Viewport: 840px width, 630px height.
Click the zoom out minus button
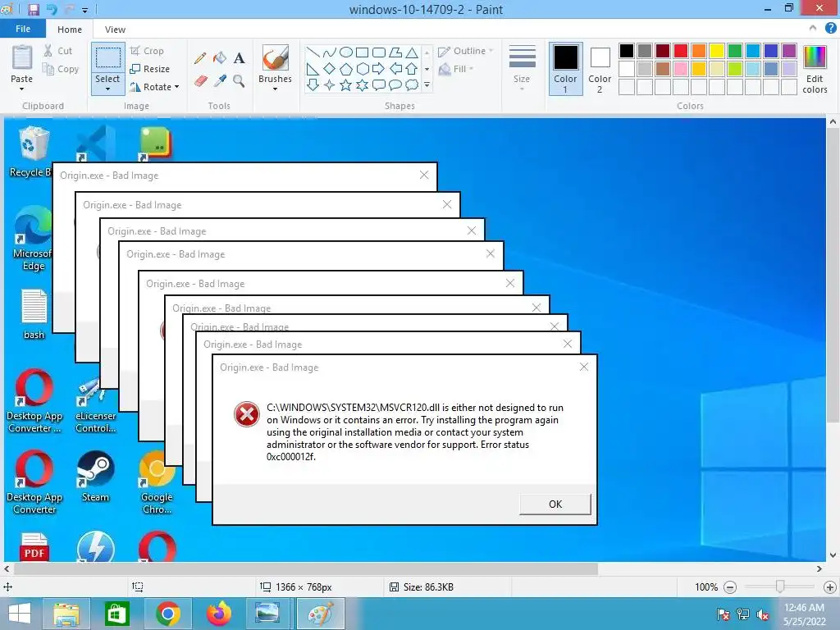[x=729, y=587]
